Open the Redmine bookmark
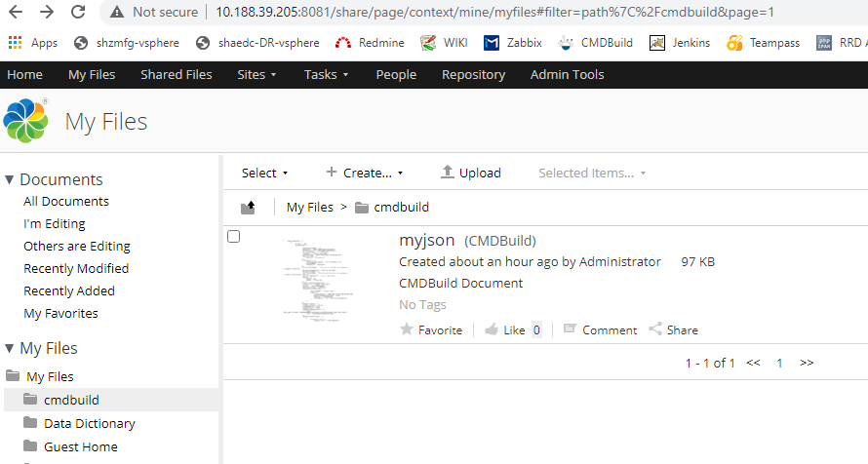Viewport: 868px width, 464px height. [x=370, y=43]
